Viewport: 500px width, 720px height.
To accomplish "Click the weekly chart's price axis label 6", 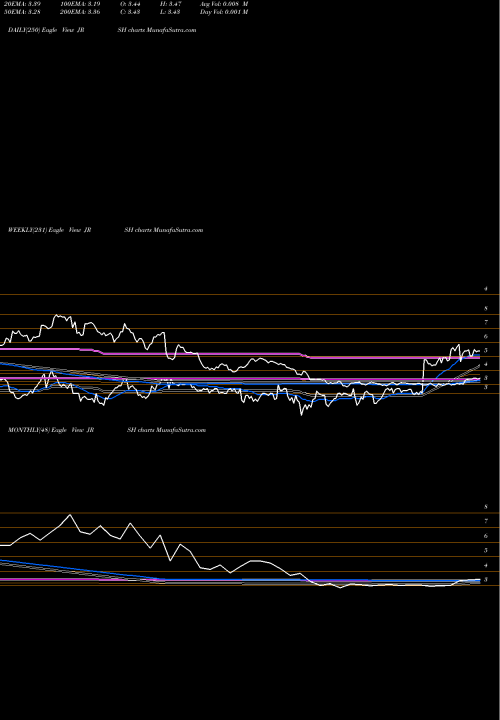I will point(486,337).
